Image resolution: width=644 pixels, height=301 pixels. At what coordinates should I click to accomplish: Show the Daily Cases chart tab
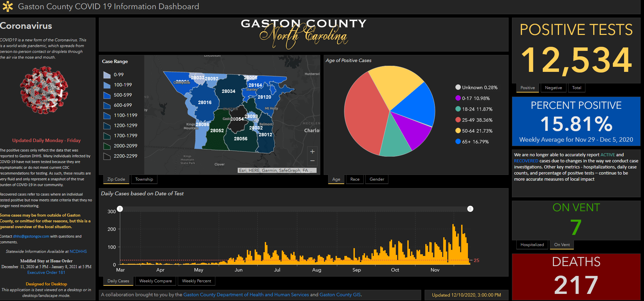[118, 281]
